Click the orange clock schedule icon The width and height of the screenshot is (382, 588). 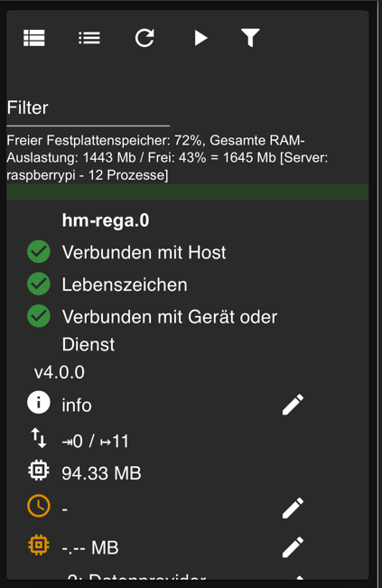39,506
